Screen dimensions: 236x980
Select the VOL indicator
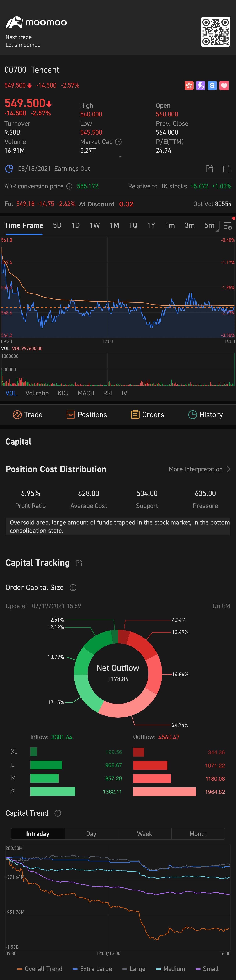(x=11, y=393)
